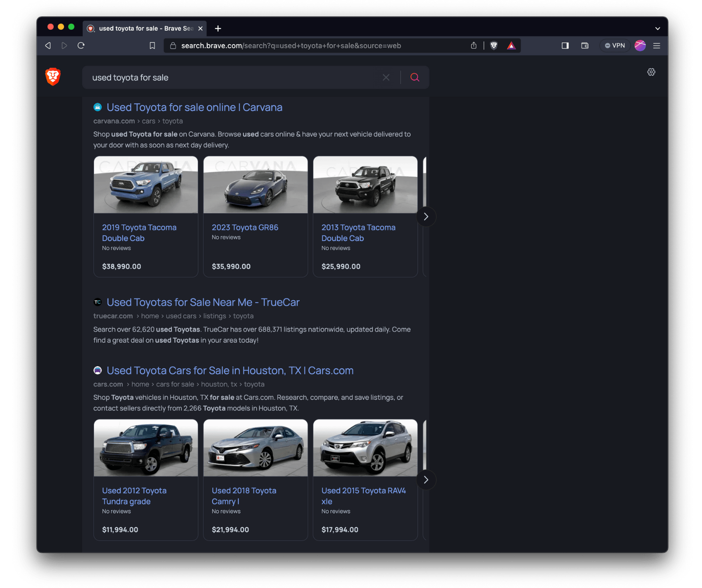Click the lock icon in the address bar
The width and height of the screenshot is (702, 588).
click(x=173, y=45)
